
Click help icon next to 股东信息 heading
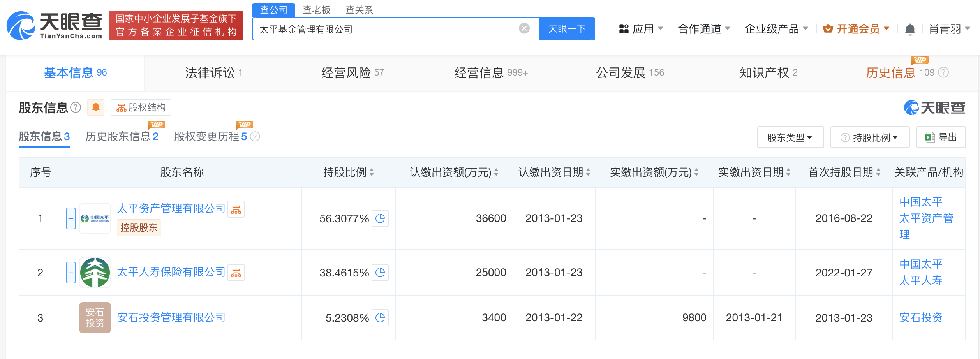coord(76,107)
